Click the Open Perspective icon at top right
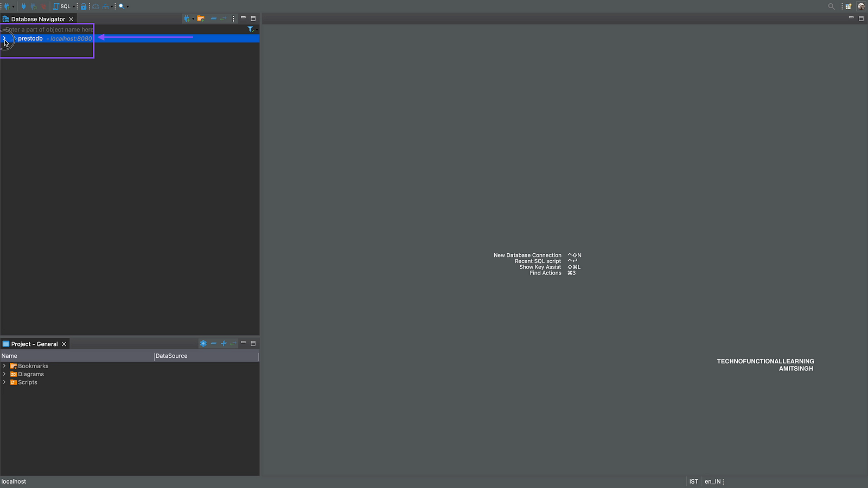 pos(848,7)
